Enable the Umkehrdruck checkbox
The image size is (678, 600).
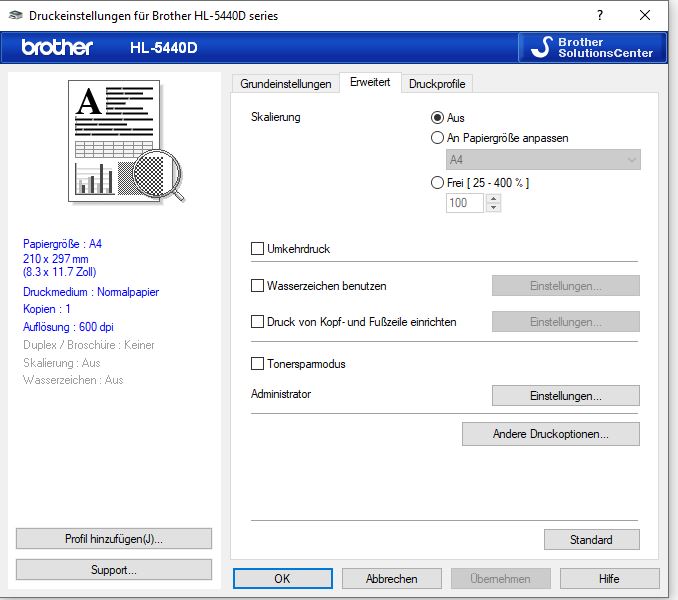click(257, 249)
